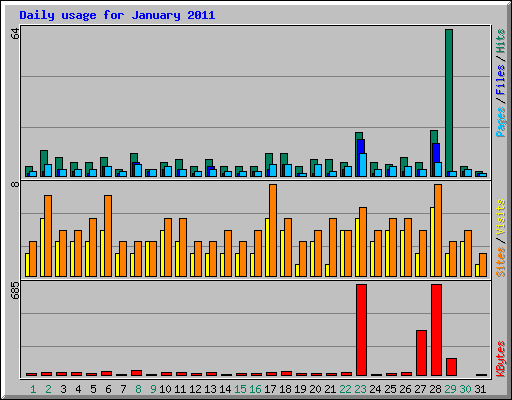This screenshot has width=512, height=400.
Task: Click the day label '29' on the x-axis
Action: pyautogui.click(x=450, y=389)
